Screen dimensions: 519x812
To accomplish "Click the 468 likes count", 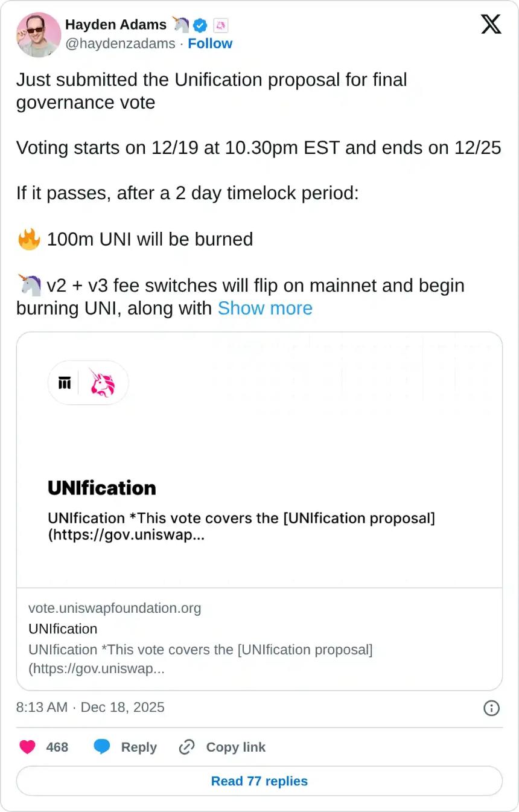I will (57, 747).
